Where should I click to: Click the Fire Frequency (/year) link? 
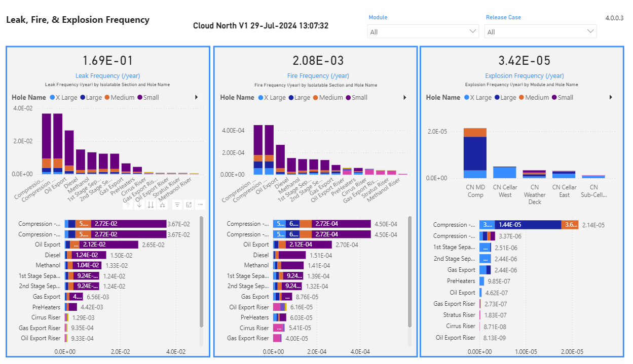pos(318,75)
